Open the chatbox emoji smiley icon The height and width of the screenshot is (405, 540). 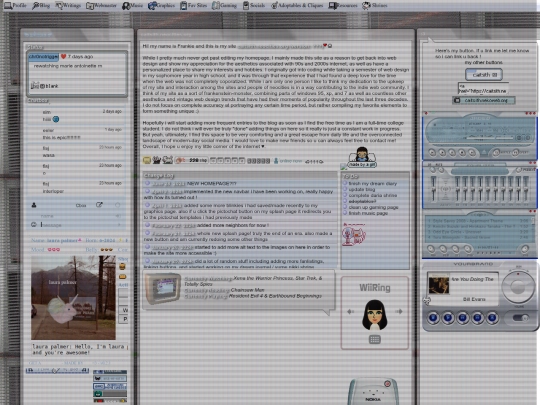[x=34, y=225]
